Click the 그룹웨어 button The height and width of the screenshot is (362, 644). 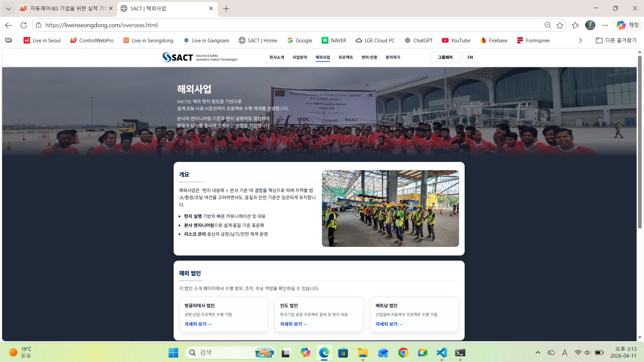click(445, 57)
